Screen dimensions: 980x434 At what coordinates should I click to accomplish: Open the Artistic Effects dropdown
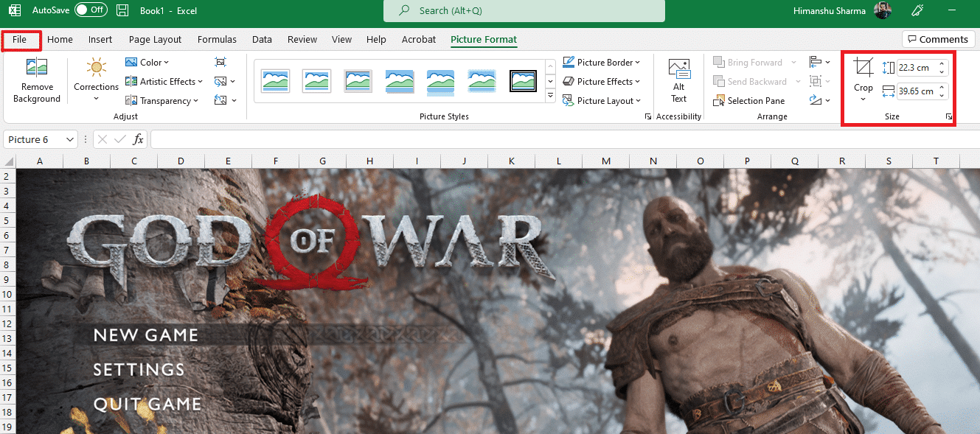(x=162, y=82)
